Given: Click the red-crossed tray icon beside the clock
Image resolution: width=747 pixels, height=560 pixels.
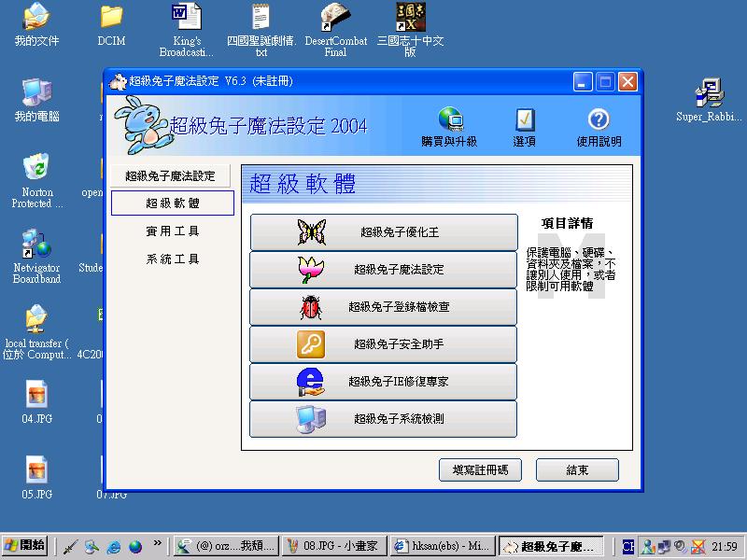Looking at the screenshot, I should coord(698,546).
